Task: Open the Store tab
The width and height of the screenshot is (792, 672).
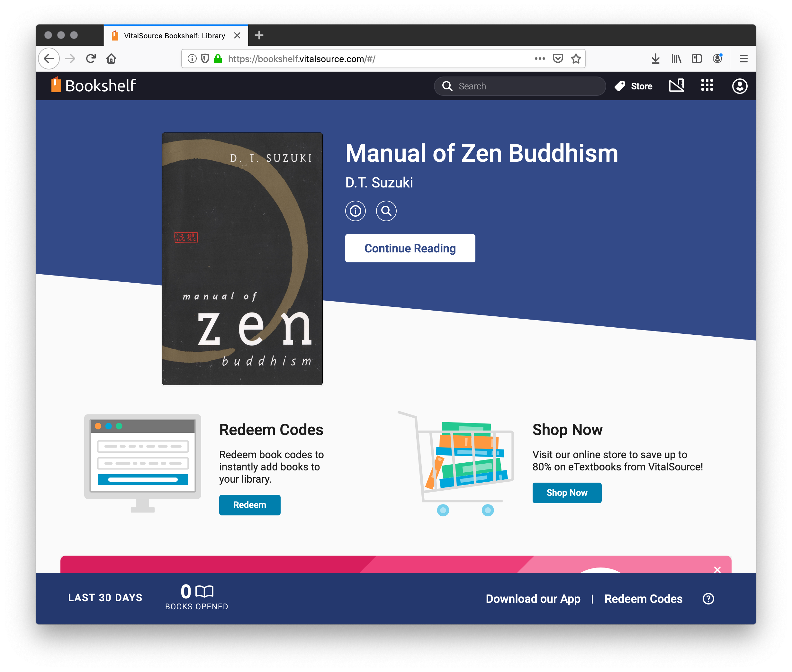Action: pyautogui.click(x=633, y=86)
